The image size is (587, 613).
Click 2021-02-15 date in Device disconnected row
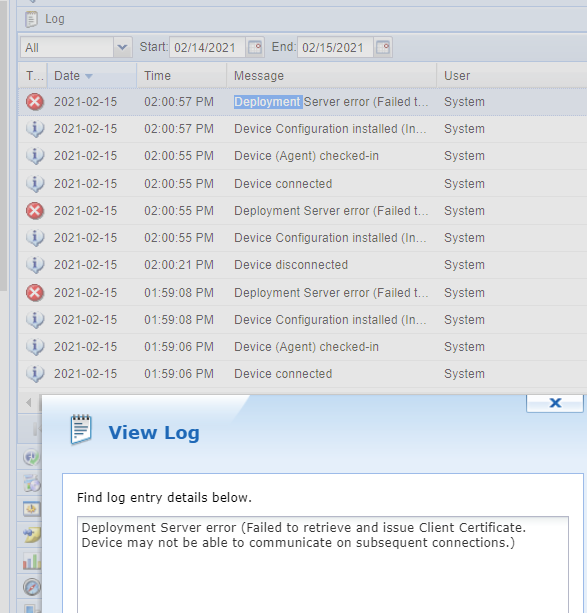pyautogui.click(x=85, y=265)
